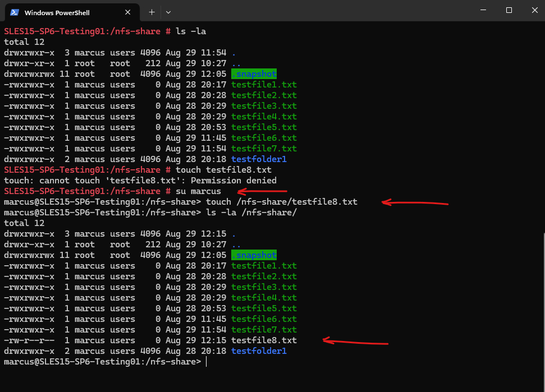Screen dimensions: 545x392
Task: Maximize the terminal window
Action: click(509, 10)
